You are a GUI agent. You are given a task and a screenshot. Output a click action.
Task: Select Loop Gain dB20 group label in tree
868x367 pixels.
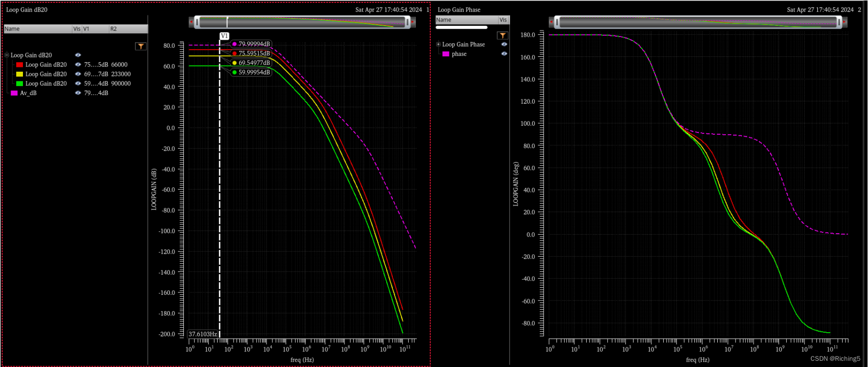(x=31, y=55)
